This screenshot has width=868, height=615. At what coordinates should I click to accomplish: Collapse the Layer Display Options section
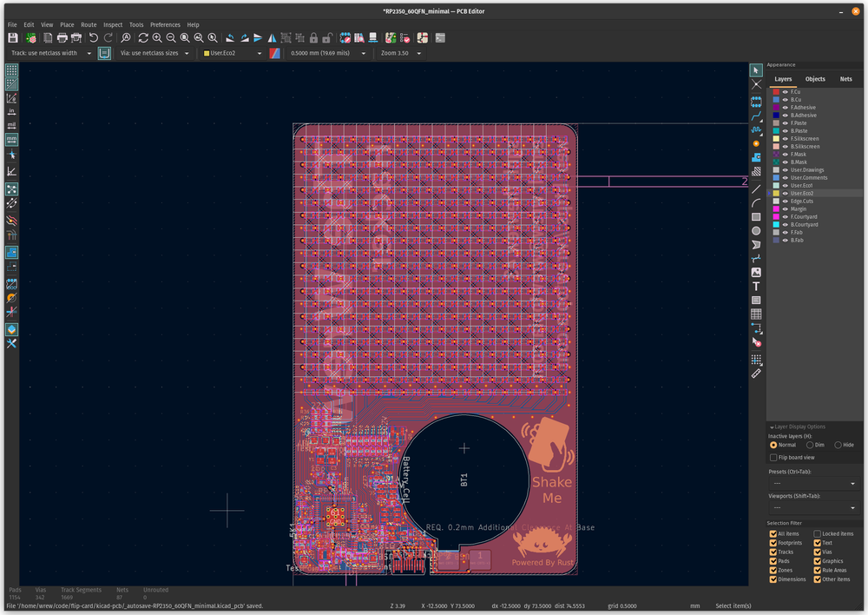click(x=773, y=427)
